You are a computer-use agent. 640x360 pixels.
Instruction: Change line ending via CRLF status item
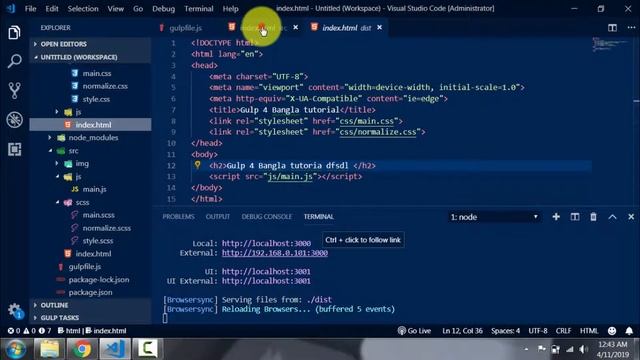pyautogui.click(x=563, y=331)
